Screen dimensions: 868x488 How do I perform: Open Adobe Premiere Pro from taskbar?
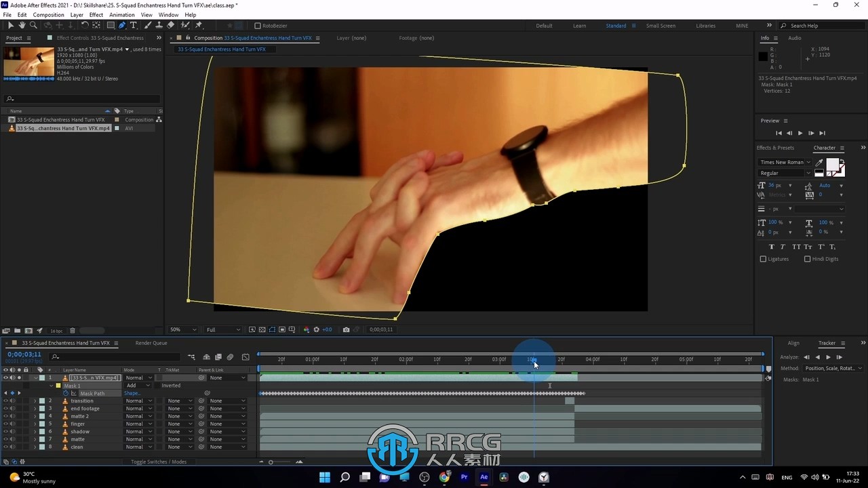(464, 477)
